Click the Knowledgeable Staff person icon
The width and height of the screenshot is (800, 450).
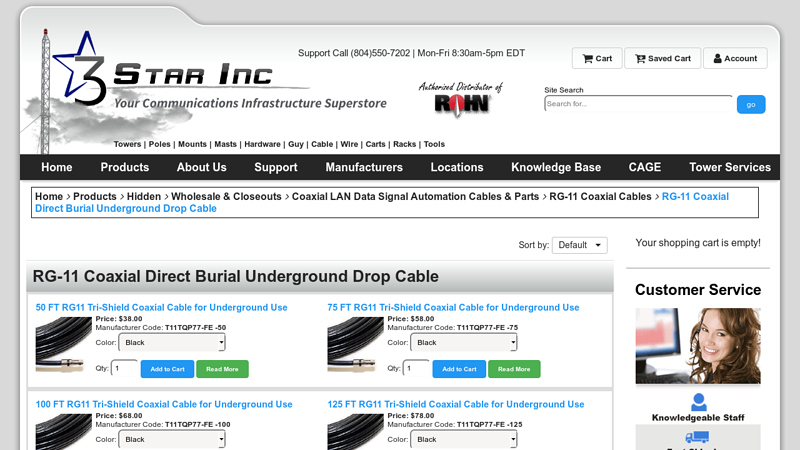(698, 402)
